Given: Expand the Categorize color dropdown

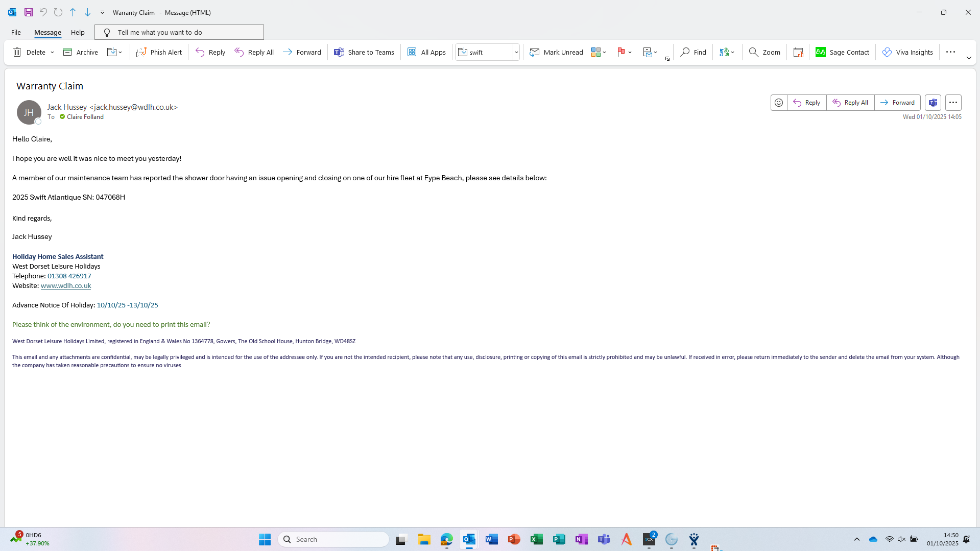Looking at the screenshot, I should pyautogui.click(x=604, y=52).
